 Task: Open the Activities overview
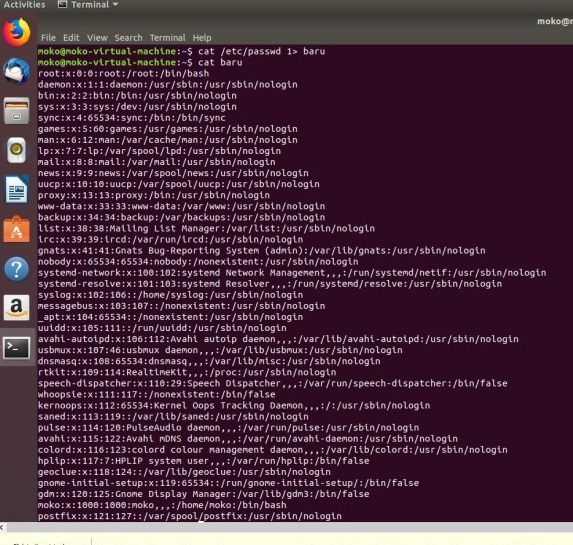(x=24, y=5)
